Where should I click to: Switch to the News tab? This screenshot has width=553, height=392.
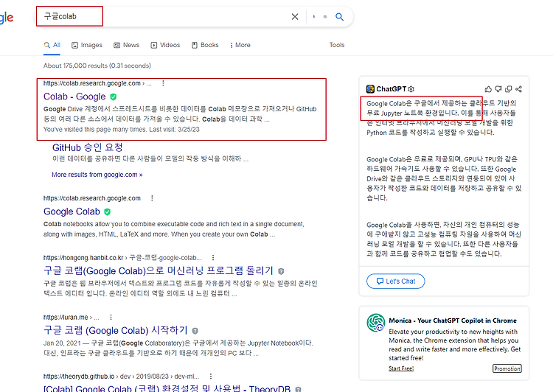[126, 45]
